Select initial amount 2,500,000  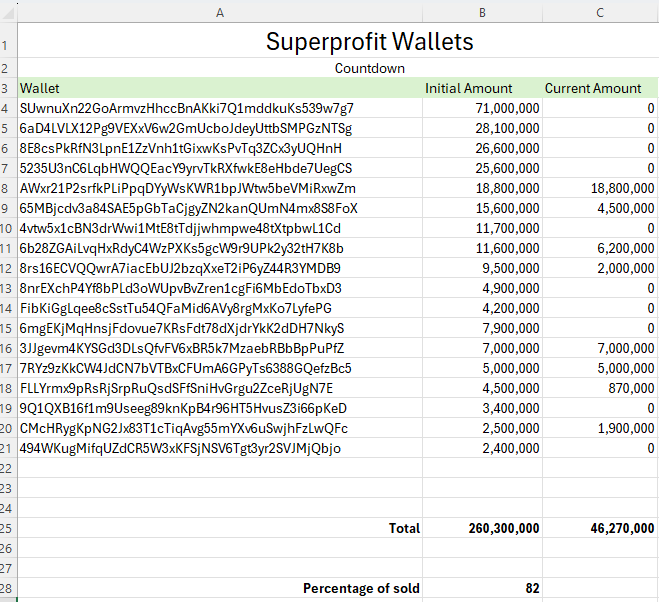[x=482, y=428]
